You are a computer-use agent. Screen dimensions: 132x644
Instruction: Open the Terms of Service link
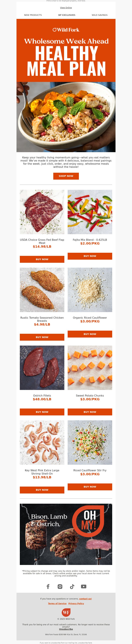pyautogui.click(x=57, y=604)
